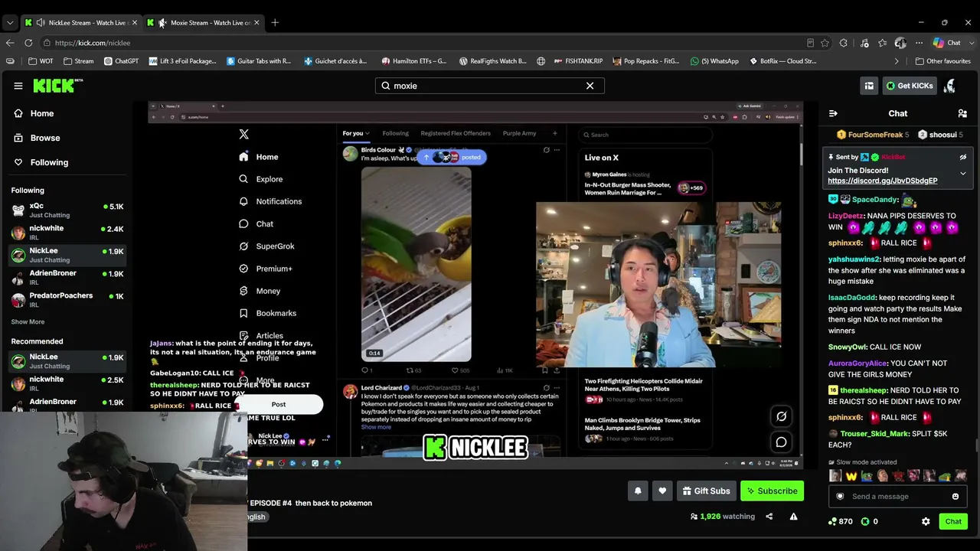Expand the Following list with Show More

tap(28, 322)
